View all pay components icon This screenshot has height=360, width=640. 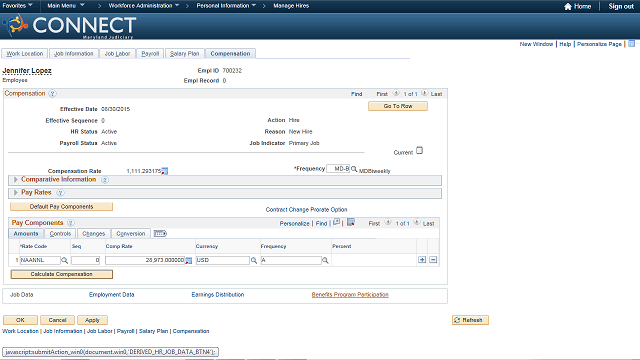pos(336,222)
